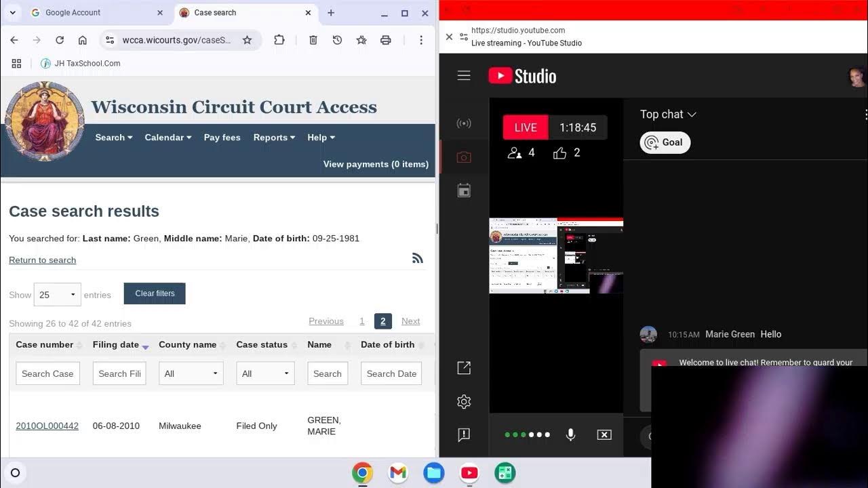Open Chrome tab search chevron
The width and height of the screenshot is (868, 488).
point(12,12)
